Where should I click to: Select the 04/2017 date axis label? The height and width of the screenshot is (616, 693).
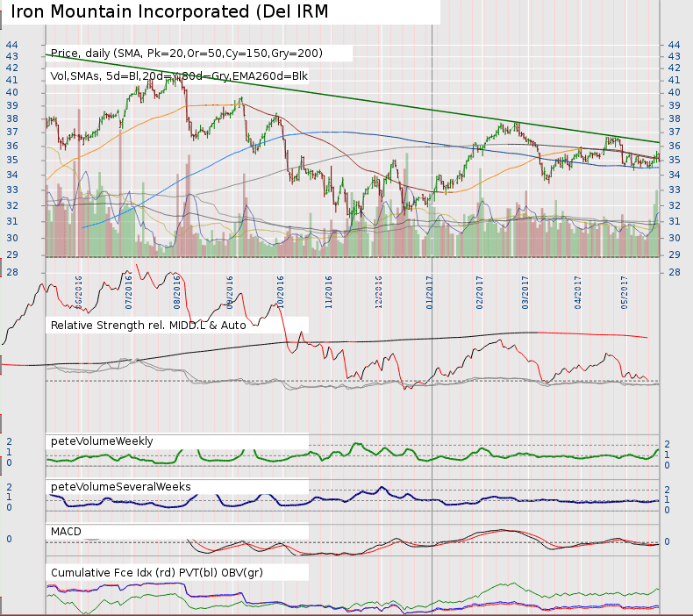(x=578, y=290)
